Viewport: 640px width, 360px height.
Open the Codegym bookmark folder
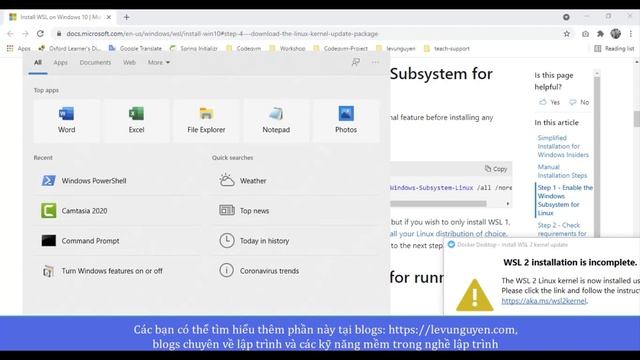pyautogui.click(x=243, y=48)
